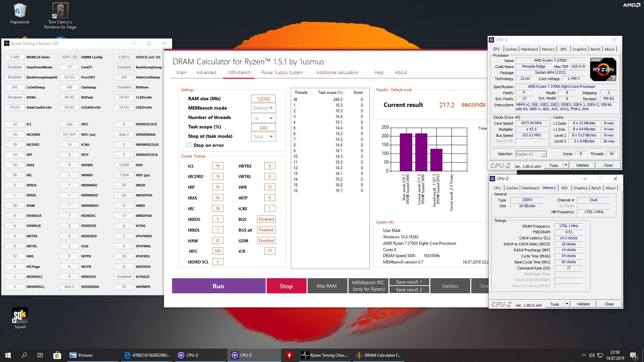Open the notification center icon
644x362 pixels.
point(633,355)
